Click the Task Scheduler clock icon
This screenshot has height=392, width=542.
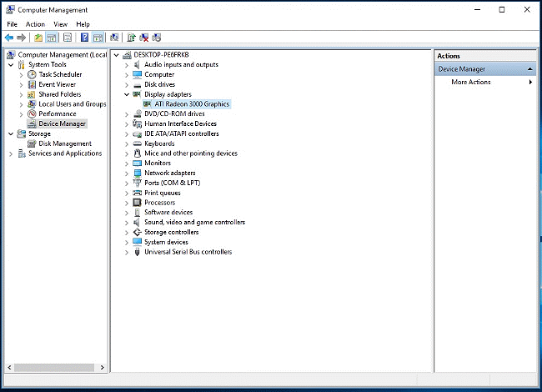coord(32,74)
